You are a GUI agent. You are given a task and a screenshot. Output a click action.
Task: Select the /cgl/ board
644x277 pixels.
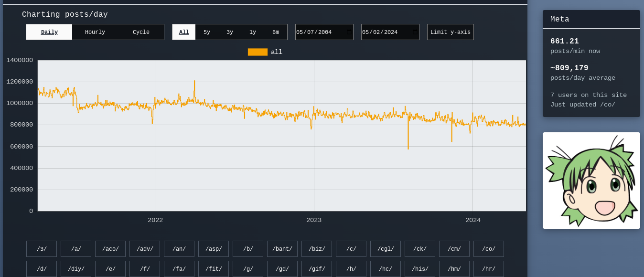point(386,249)
